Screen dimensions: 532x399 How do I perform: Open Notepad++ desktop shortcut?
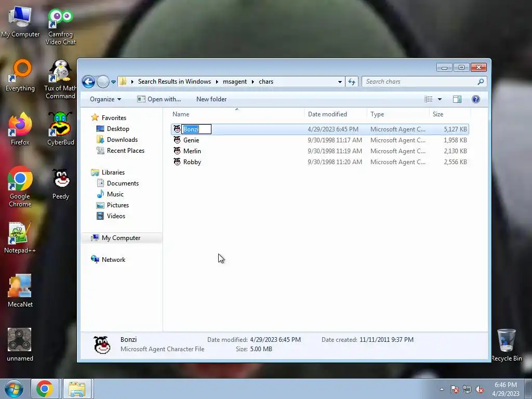click(20, 237)
